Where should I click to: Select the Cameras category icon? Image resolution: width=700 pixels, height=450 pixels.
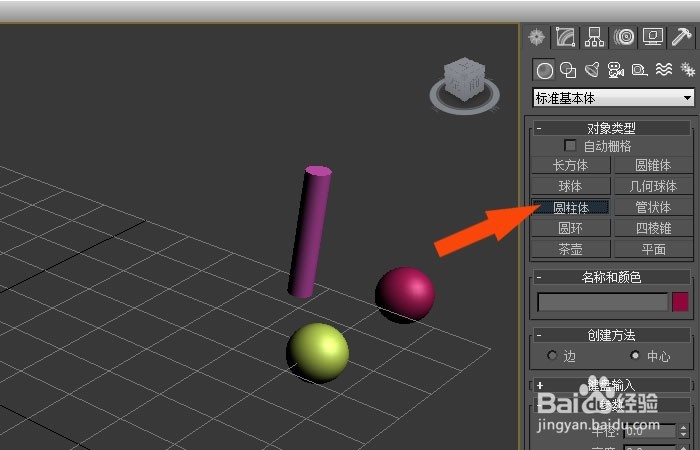pos(616,70)
